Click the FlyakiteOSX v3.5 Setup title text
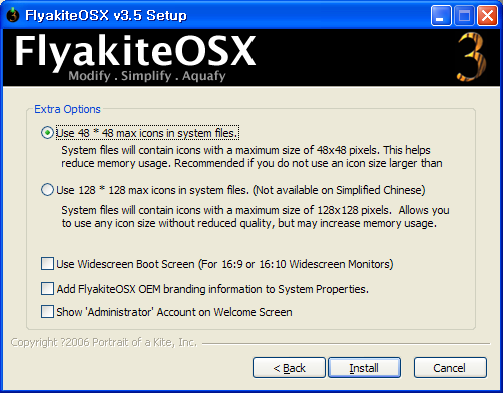 (106, 15)
